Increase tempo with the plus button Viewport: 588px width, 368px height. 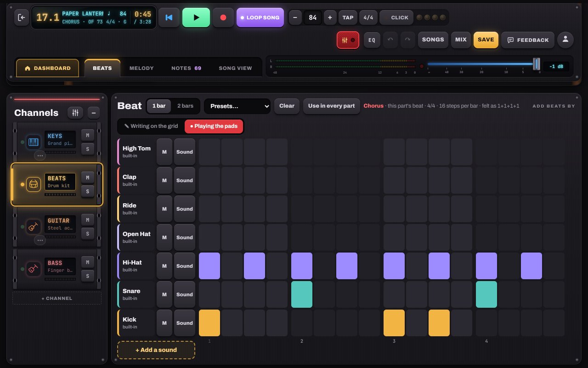coord(330,17)
